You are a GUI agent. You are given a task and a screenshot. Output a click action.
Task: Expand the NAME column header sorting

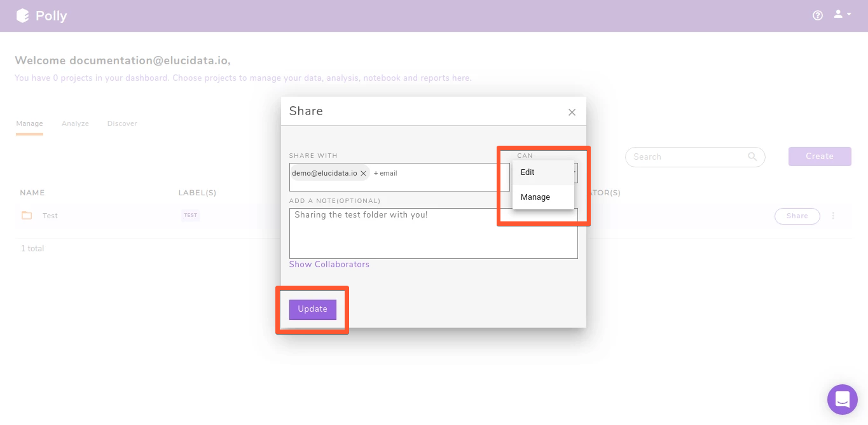tap(32, 192)
